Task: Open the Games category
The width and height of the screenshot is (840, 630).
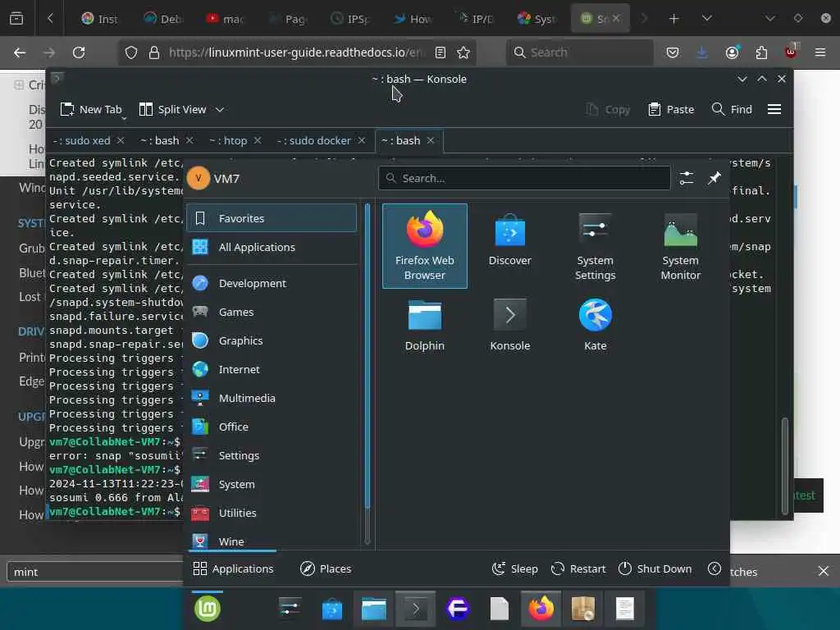Action: coord(272,312)
